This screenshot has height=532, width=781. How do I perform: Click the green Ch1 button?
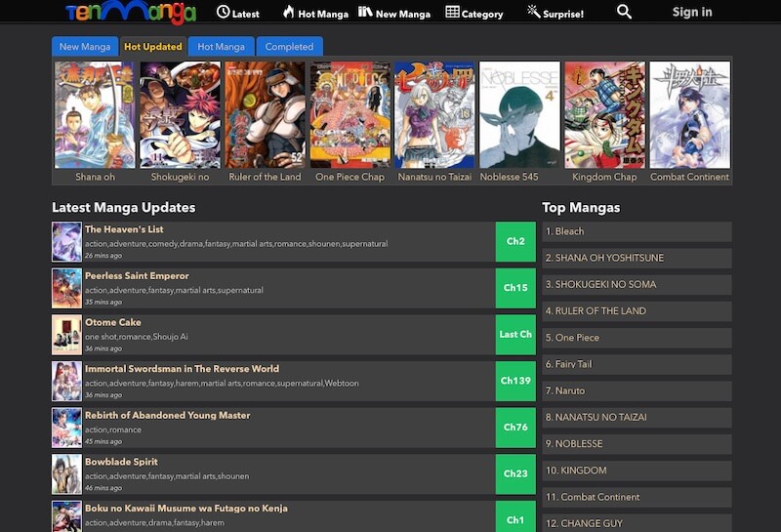(515, 518)
